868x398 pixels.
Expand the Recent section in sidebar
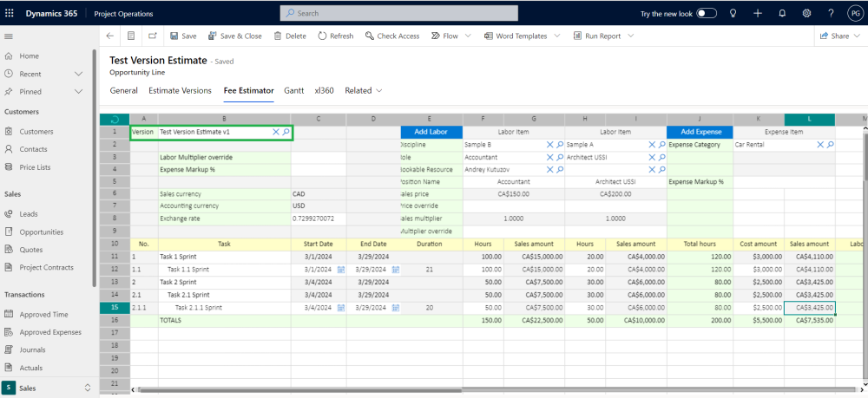(79, 74)
